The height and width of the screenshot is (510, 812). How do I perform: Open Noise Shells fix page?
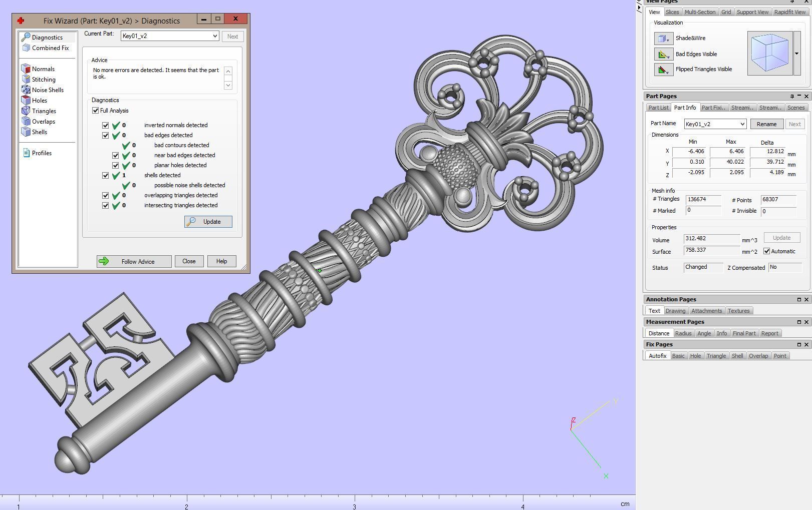26,90
